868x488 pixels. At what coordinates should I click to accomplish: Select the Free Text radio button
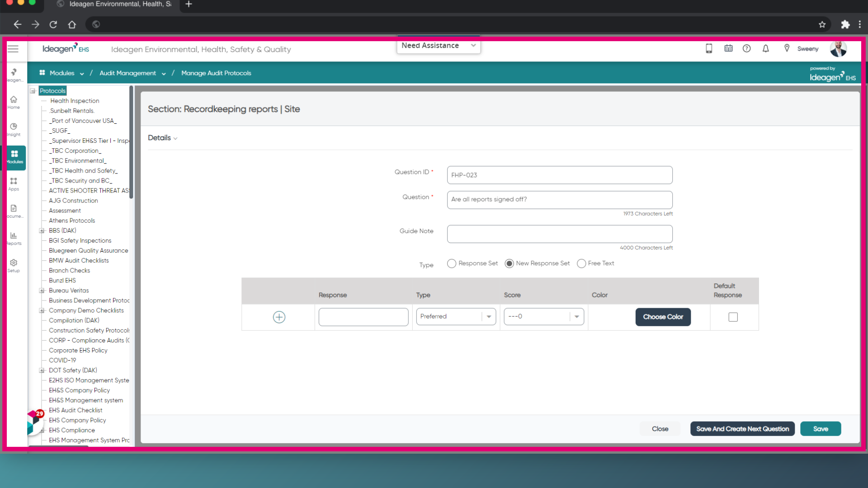coord(581,263)
